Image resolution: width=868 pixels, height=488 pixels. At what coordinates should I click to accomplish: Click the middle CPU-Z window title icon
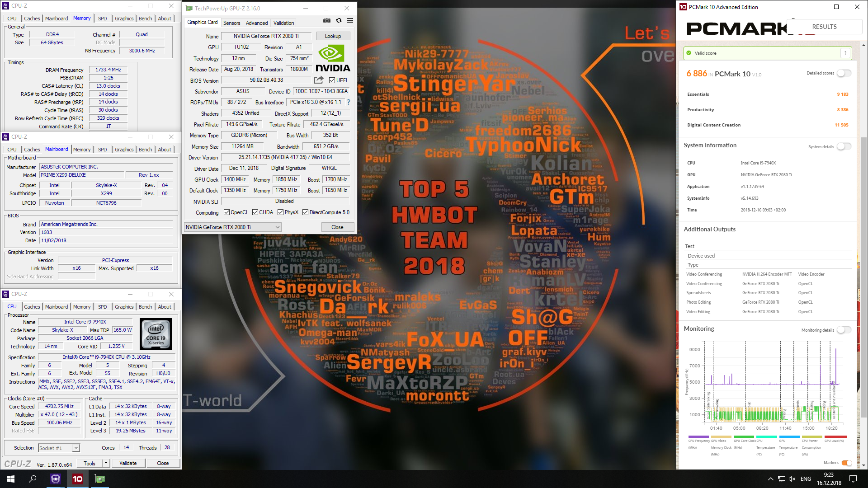click(x=6, y=136)
